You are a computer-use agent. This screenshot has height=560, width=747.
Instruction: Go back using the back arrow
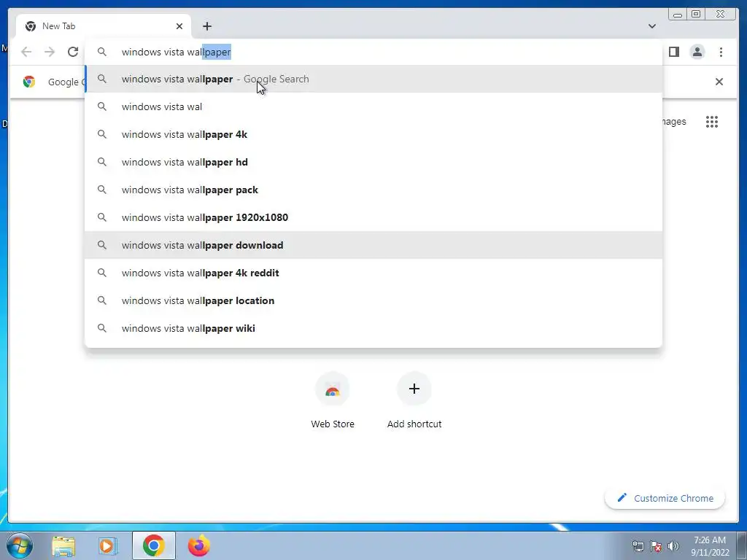point(26,52)
